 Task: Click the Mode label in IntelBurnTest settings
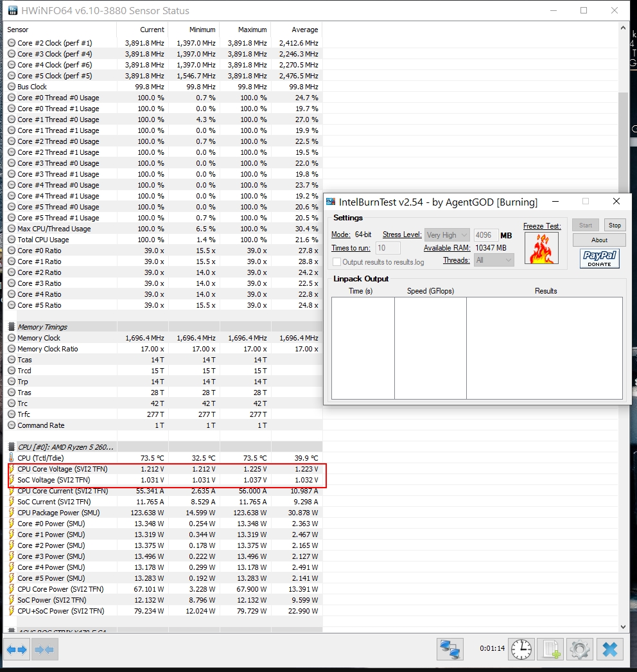pyautogui.click(x=340, y=235)
